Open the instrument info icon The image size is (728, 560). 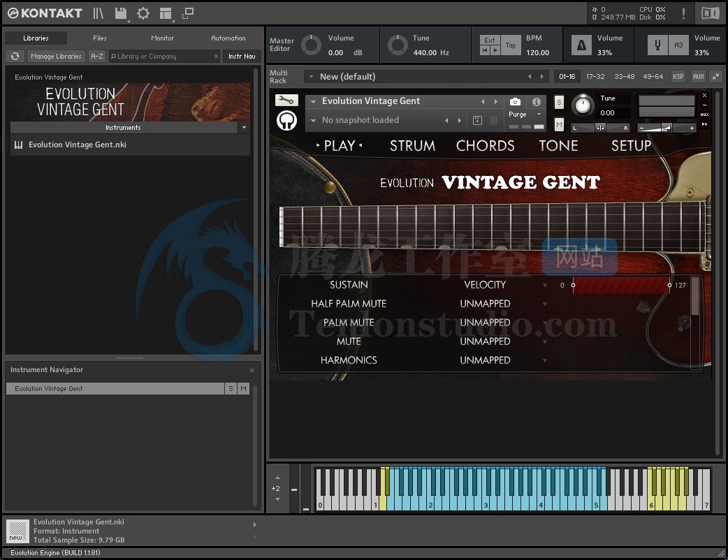coord(535,100)
